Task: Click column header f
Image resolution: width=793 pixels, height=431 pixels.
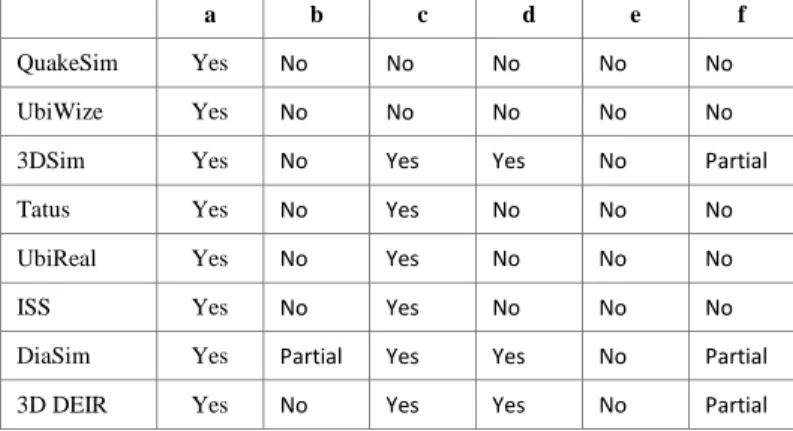Action: pyautogui.click(x=741, y=14)
